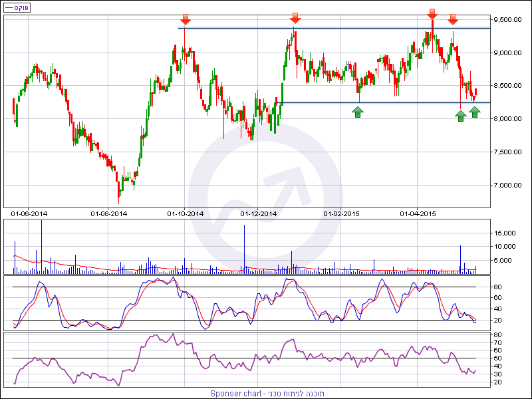Click the rightmost red down arrow marker
Viewport: 532px width, 399px height.
click(453, 19)
